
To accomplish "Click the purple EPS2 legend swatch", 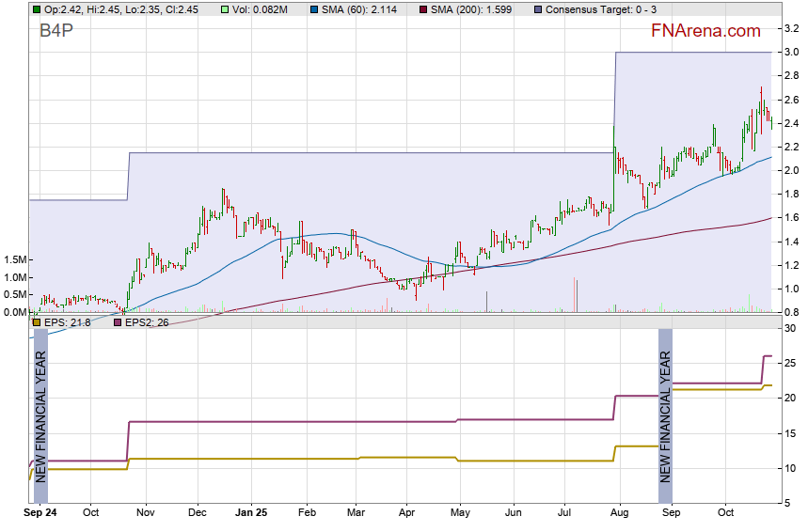I will click(117, 322).
